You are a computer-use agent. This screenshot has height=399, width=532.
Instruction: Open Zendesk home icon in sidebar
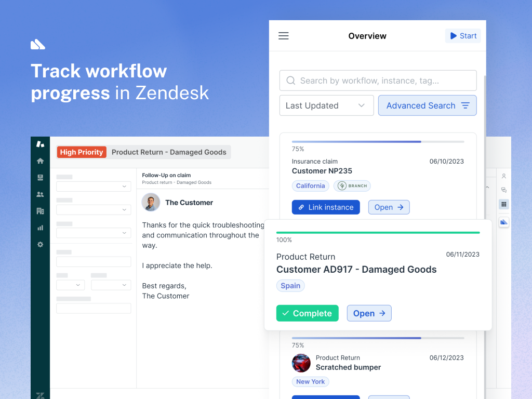coord(40,161)
